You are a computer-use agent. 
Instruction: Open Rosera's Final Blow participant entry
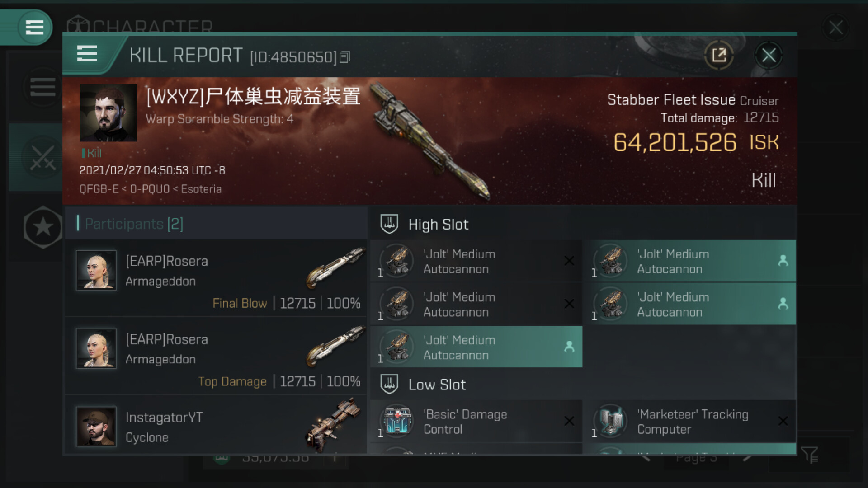coord(216,278)
